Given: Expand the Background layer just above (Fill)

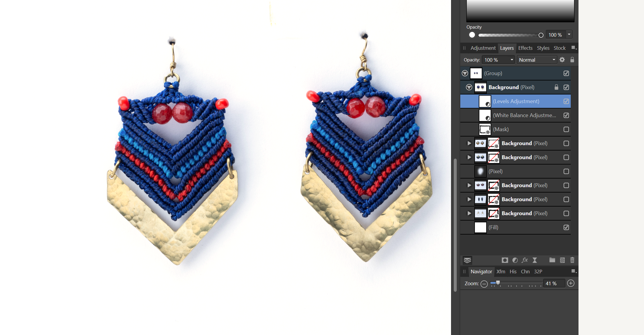Looking at the screenshot, I should coord(469,213).
